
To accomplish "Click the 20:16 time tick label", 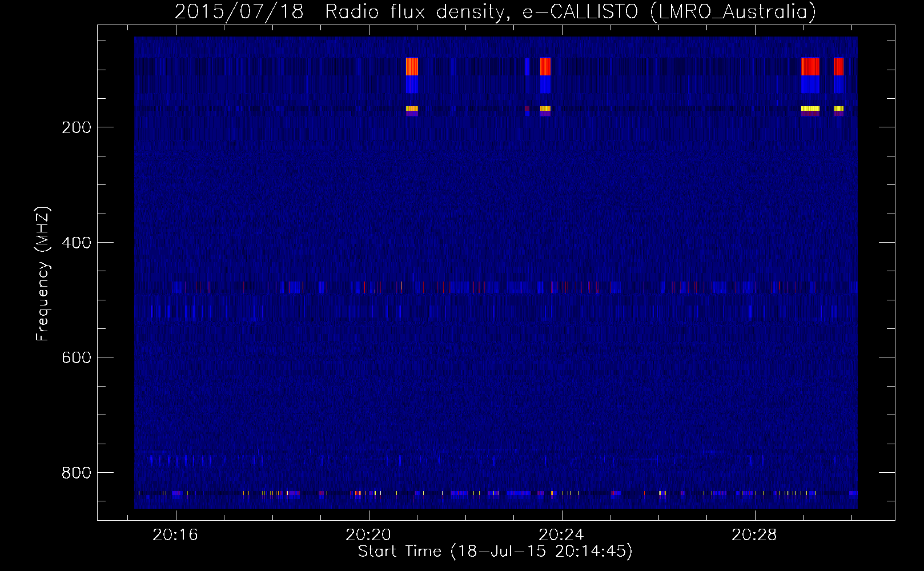I will point(175,534).
